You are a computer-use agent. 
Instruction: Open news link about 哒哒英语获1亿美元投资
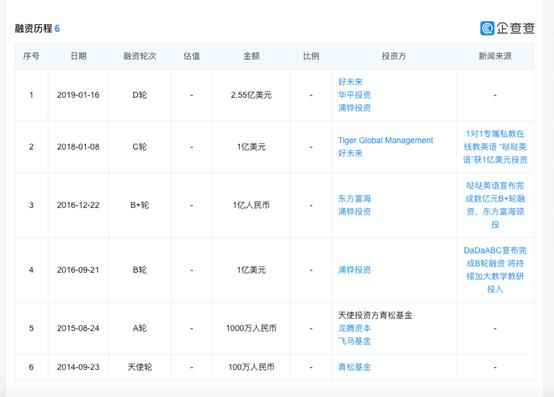point(495,147)
